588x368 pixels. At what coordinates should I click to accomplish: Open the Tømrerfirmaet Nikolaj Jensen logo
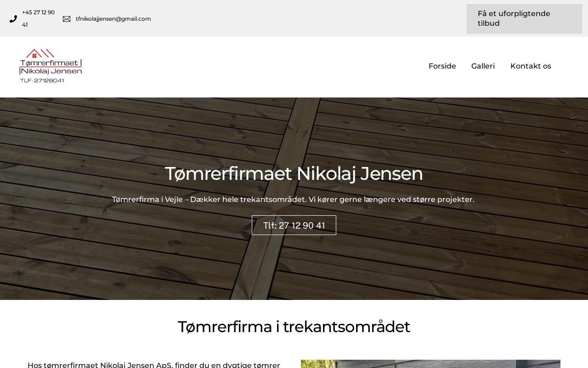pos(51,66)
